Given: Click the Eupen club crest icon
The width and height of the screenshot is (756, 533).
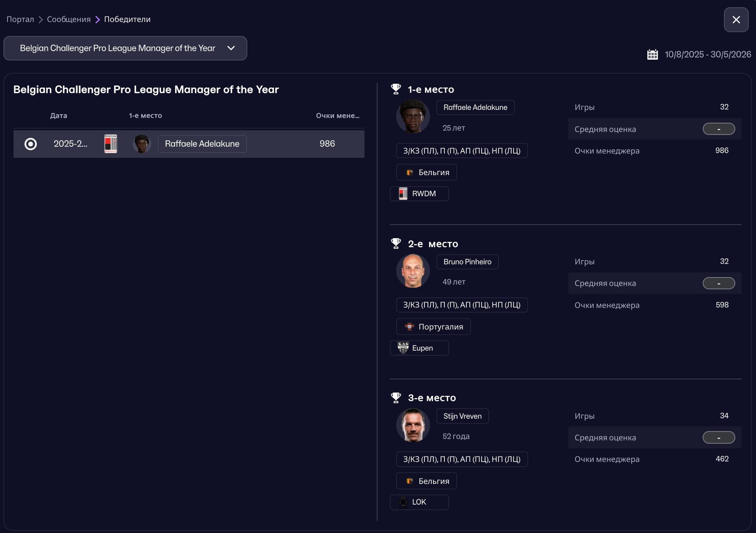Looking at the screenshot, I should pos(403,348).
